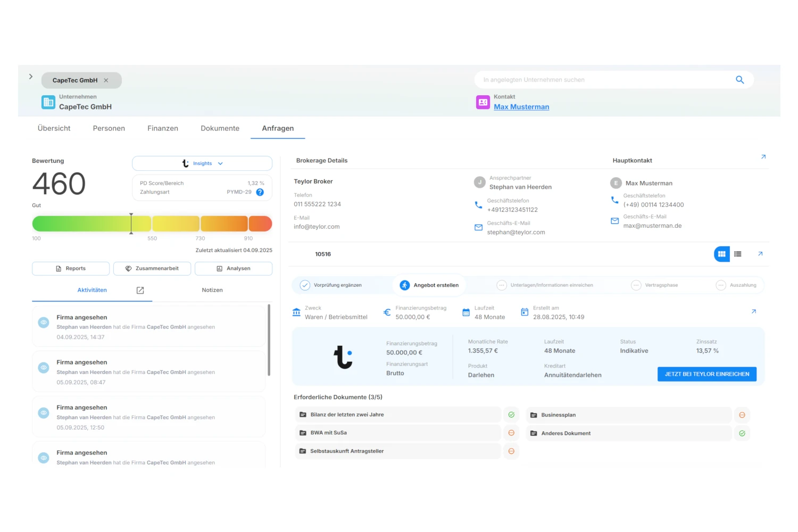Open the Dokumente tab

click(x=220, y=128)
